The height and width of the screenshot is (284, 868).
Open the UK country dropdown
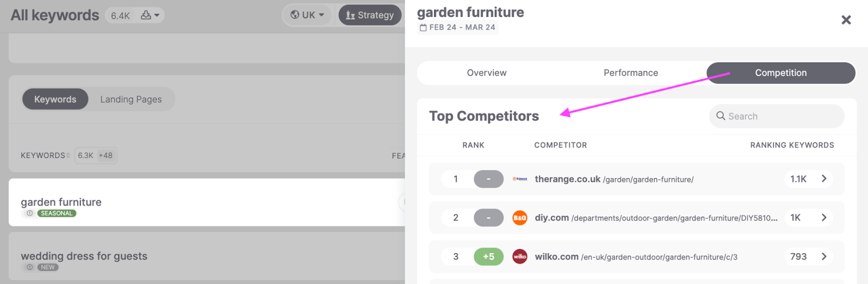tap(307, 15)
